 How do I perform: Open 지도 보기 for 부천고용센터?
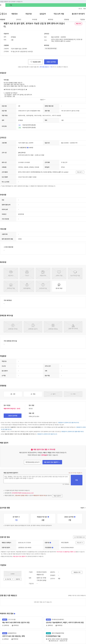(x=80, y=543)
